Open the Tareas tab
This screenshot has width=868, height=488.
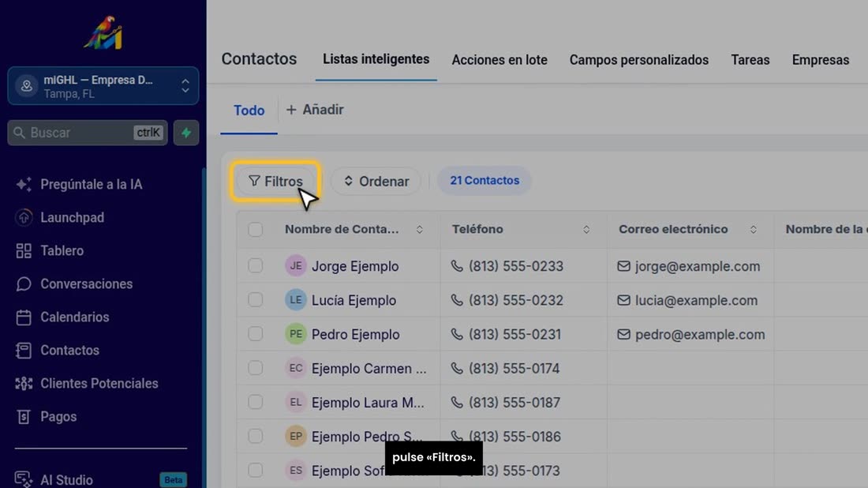click(x=750, y=60)
